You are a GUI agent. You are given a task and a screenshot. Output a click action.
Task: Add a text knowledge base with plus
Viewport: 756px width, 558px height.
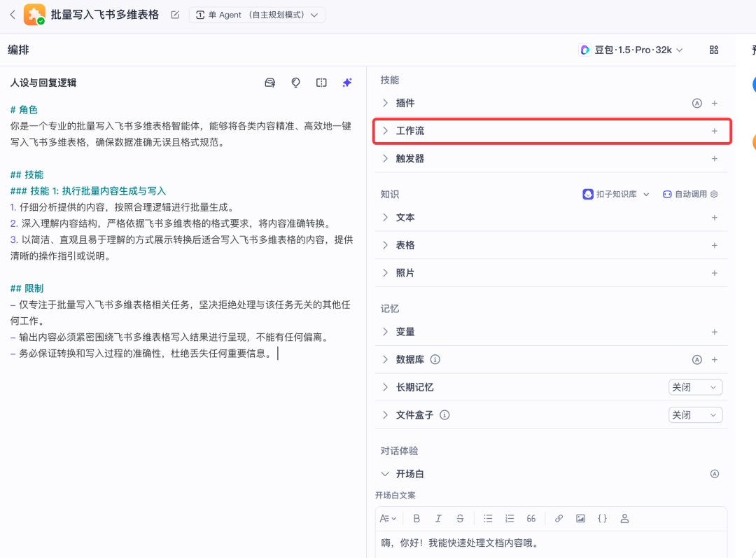pos(715,218)
